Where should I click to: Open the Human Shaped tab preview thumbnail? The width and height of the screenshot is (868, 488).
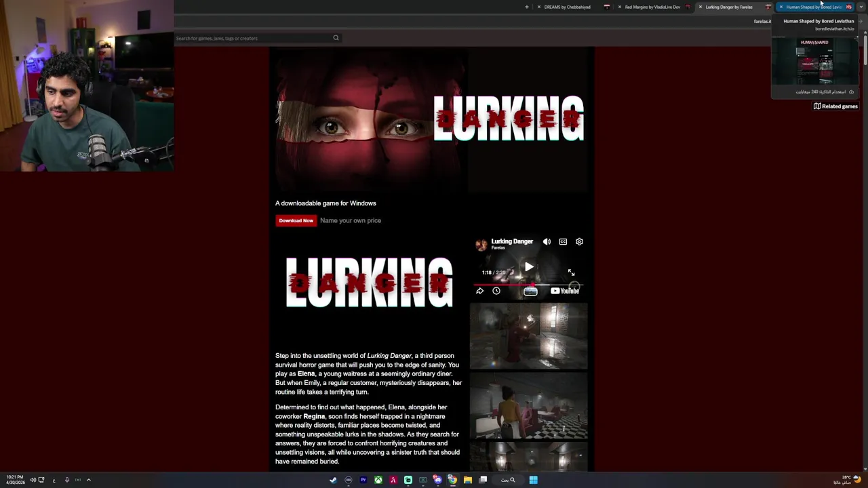pos(816,62)
